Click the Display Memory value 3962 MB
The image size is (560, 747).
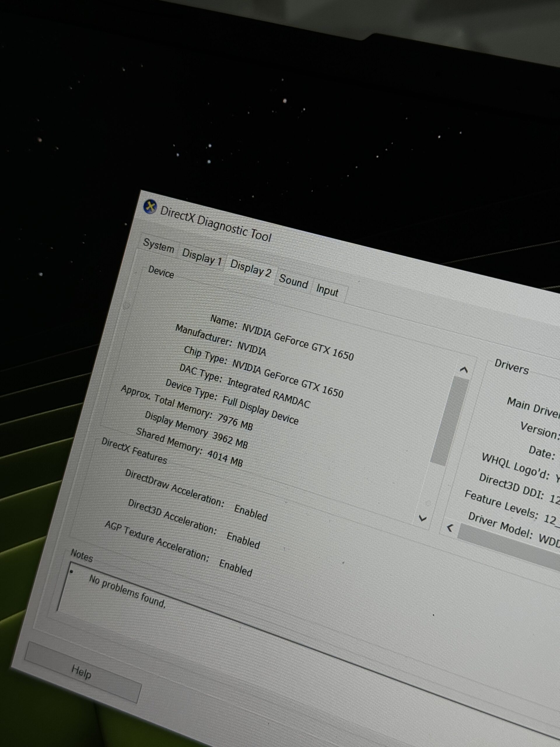230,440
